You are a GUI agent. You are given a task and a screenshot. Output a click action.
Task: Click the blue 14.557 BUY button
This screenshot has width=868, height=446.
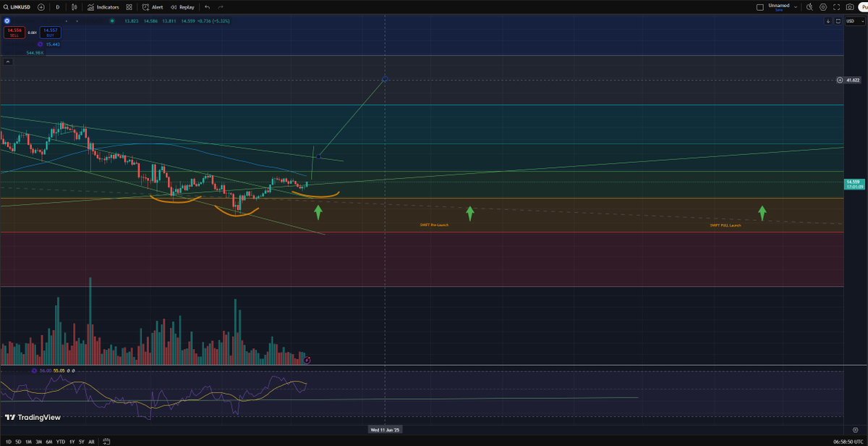pyautogui.click(x=49, y=32)
